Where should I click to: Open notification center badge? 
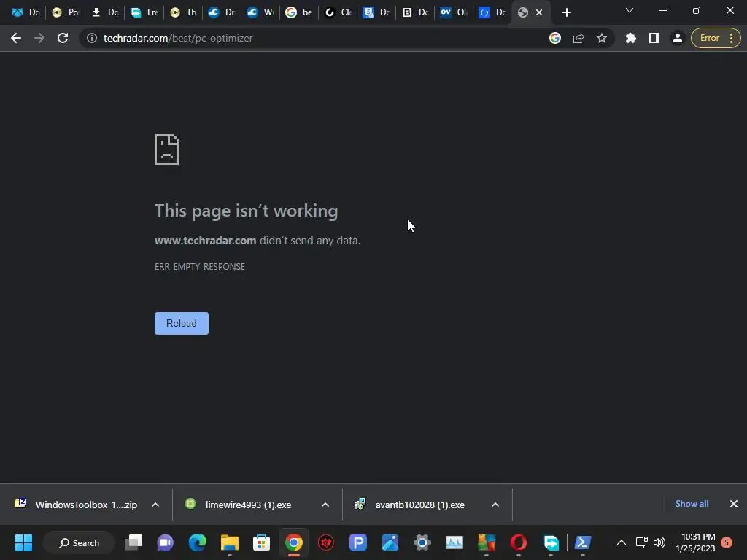(x=727, y=542)
